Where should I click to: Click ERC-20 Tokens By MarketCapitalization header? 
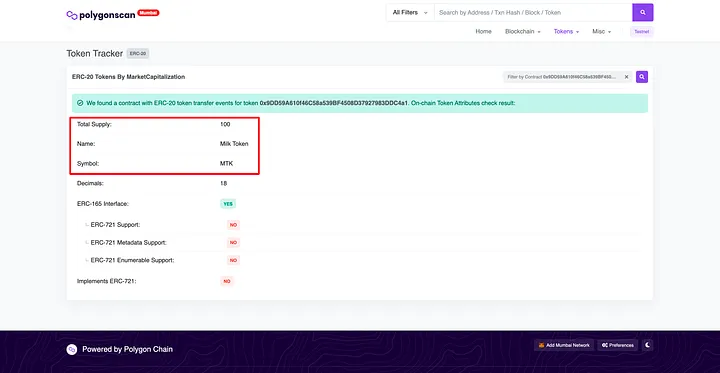pos(129,77)
